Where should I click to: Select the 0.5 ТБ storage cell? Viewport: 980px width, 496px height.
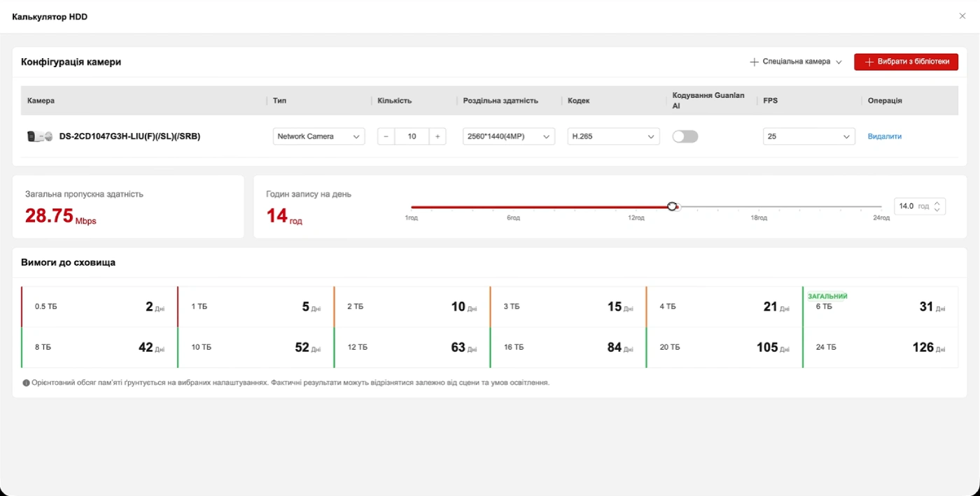tap(99, 306)
